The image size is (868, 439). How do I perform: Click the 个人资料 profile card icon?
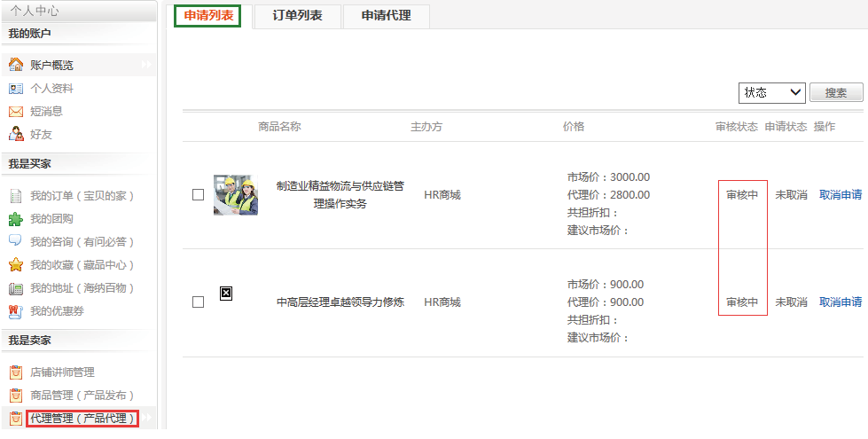(x=15, y=89)
